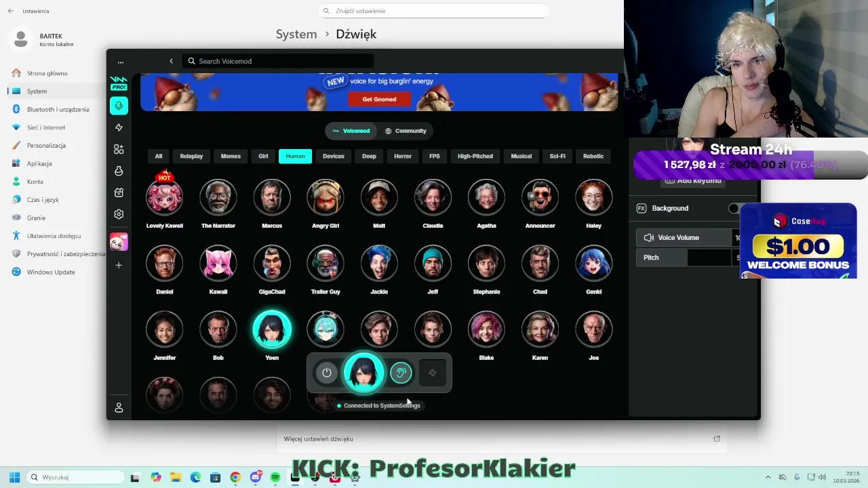Open Discord from the taskbar
Viewport: 868px width, 488px height.
[256, 477]
